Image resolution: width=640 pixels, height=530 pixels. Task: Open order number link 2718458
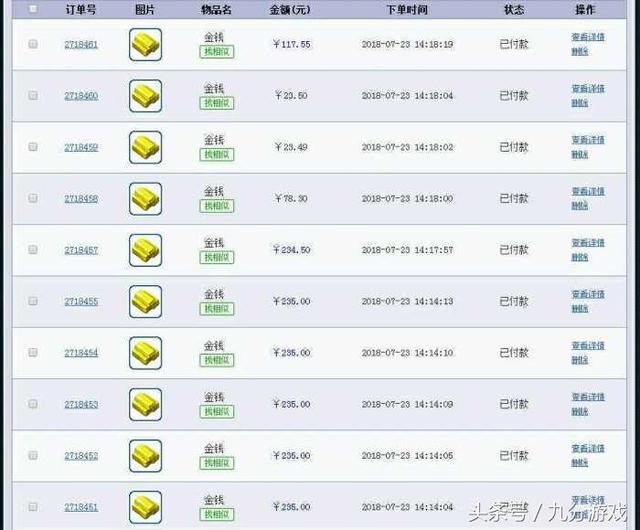pyautogui.click(x=81, y=199)
